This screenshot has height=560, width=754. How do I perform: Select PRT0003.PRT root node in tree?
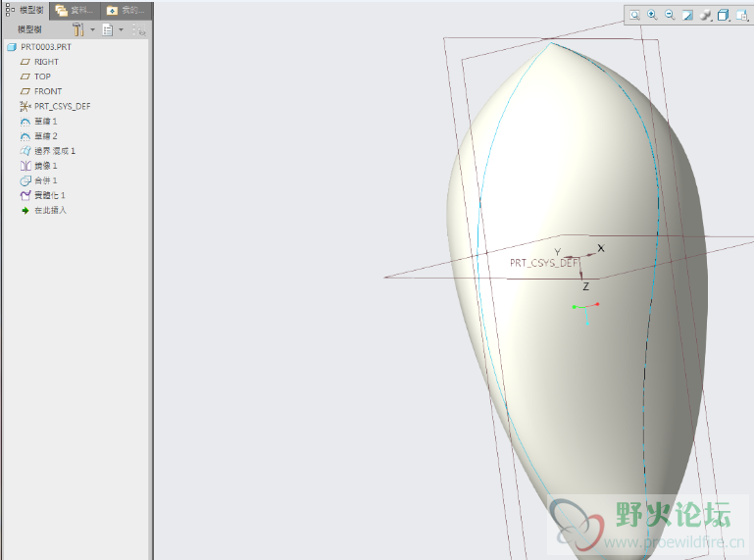pyautogui.click(x=39, y=47)
